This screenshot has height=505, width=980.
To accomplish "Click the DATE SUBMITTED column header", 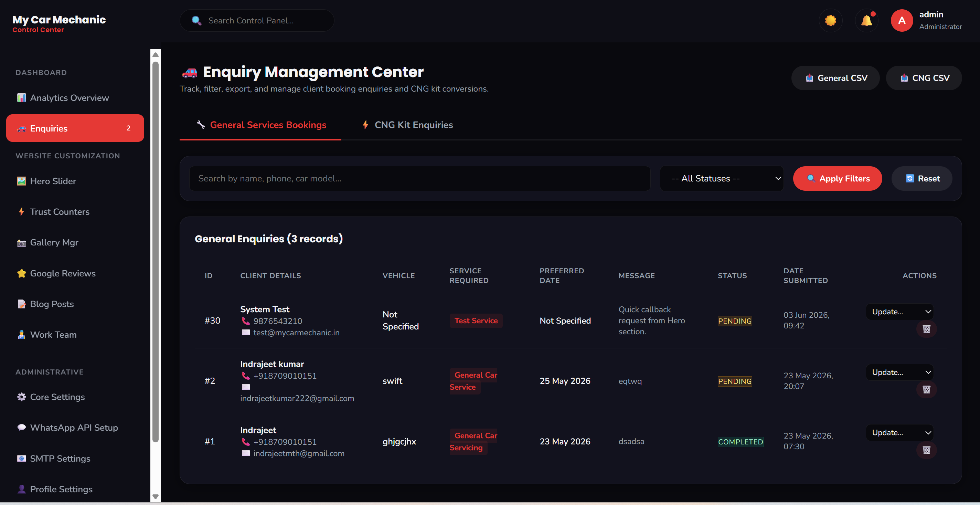I will point(806,275).
